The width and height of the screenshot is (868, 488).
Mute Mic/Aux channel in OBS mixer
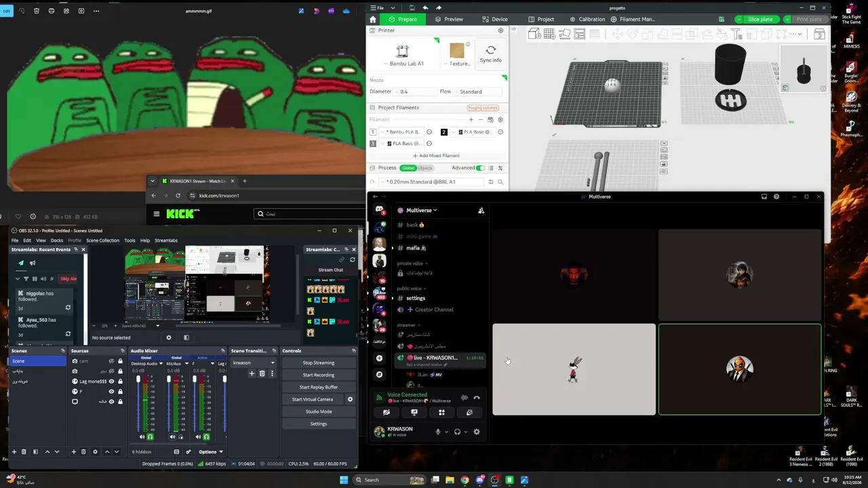[x=172, y=437]
